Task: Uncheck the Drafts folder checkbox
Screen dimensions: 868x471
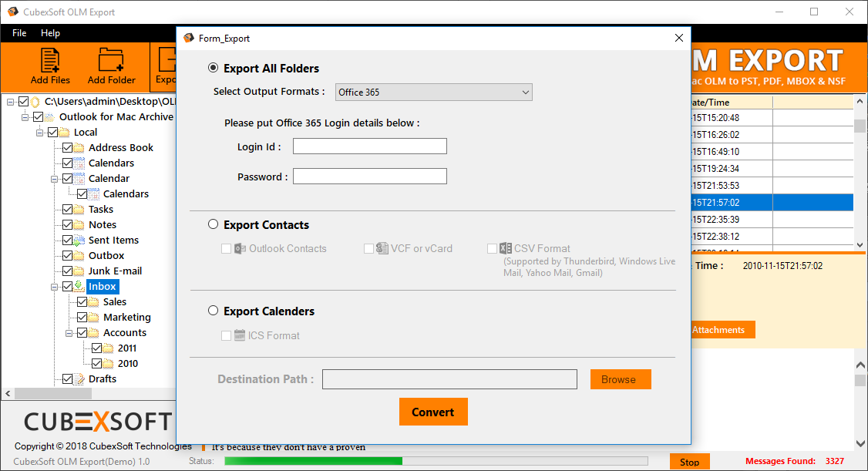Action: point(68,379)
